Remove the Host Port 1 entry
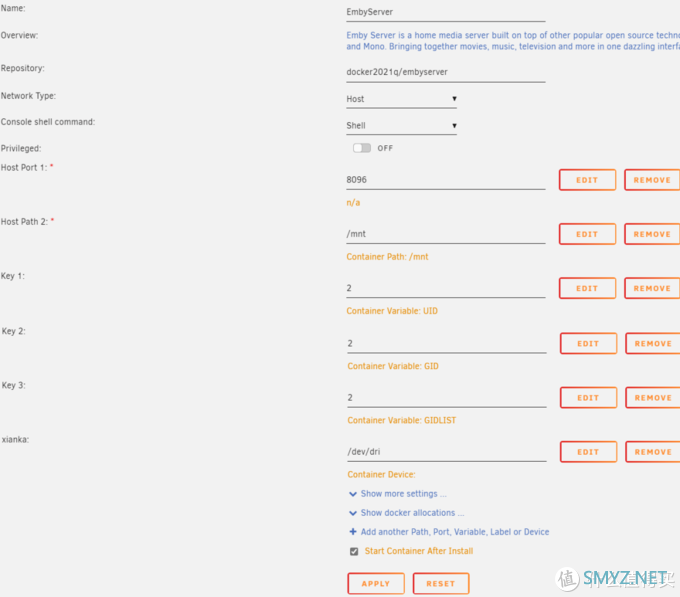Screen dimensions: 680x597 click(652, 180)
